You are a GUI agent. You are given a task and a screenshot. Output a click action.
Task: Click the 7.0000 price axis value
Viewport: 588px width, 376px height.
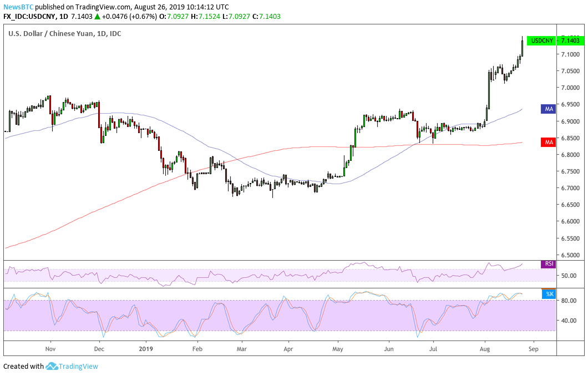pyautogui.click(x=570, y=88)
